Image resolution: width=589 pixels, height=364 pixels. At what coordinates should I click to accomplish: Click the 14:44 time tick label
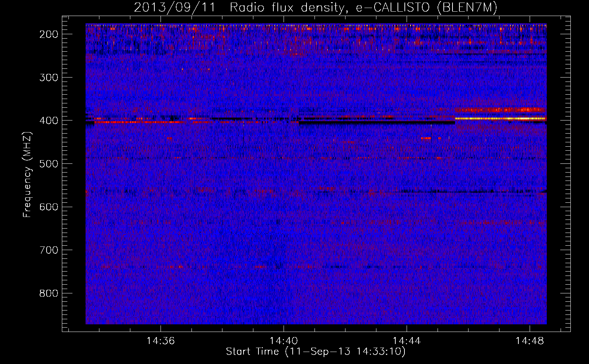coord(407,341)
